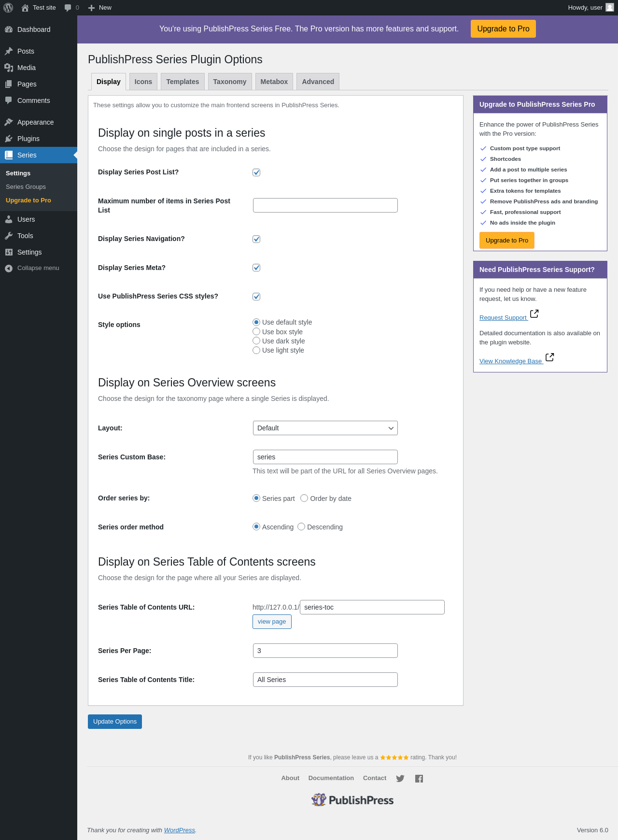Switch to the Icons tab
This screenshot has height=840, width=618.
143,82
